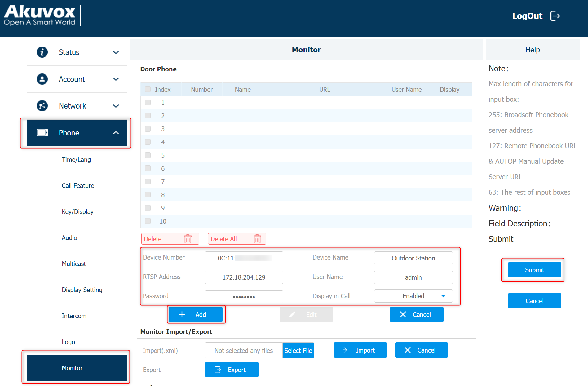The width and height of the screenshot is (588, 386).
Task: Check the checkbox for index row 5
Action: tap(148, 155)
